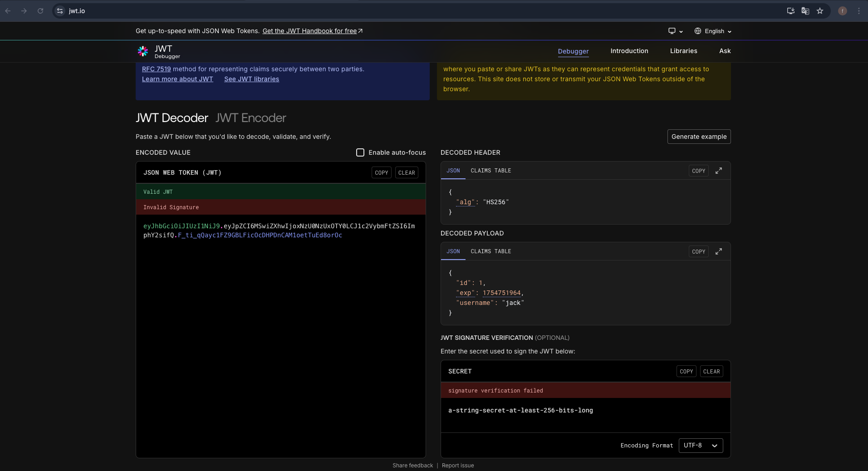Click the signature verification failed message

coord(585,390)
